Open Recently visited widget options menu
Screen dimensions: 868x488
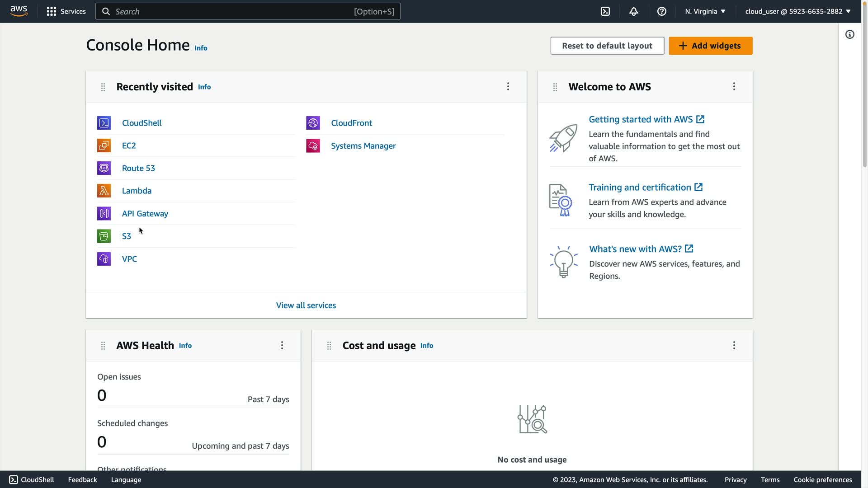(508, 86)
